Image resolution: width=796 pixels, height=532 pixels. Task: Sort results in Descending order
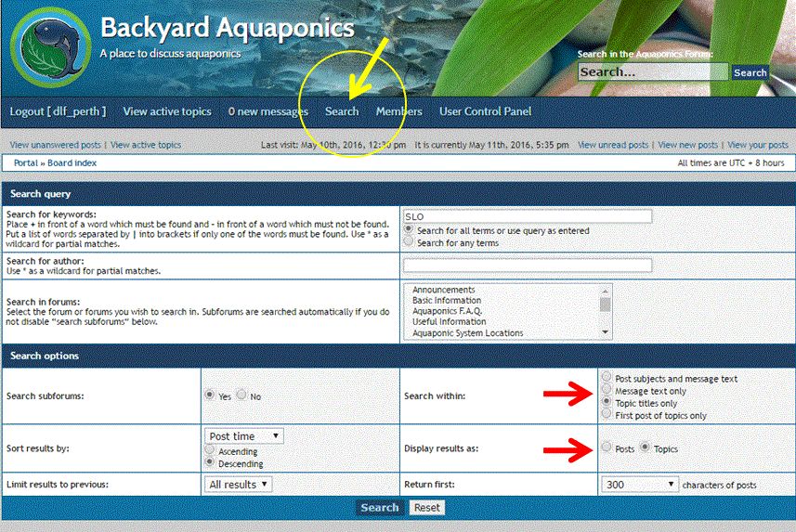pos(209,462)
